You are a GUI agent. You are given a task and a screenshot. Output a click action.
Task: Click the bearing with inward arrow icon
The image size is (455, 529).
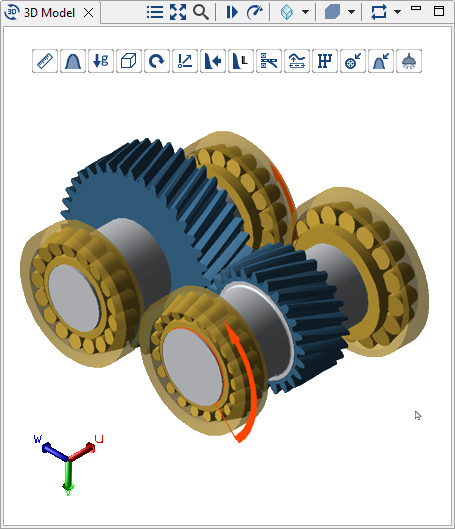click(353, 61)
